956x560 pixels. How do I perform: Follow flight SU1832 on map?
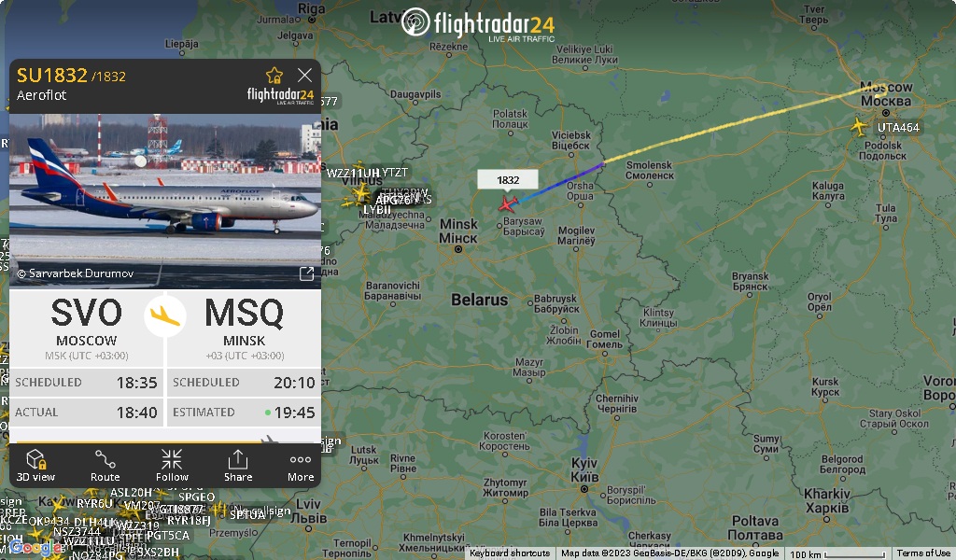(x=172, y=466)
